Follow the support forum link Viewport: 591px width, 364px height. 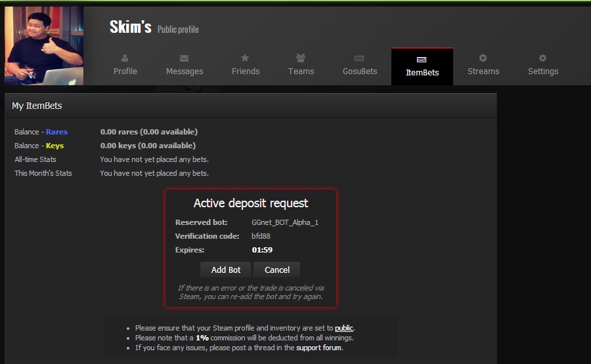click(318, 348)
